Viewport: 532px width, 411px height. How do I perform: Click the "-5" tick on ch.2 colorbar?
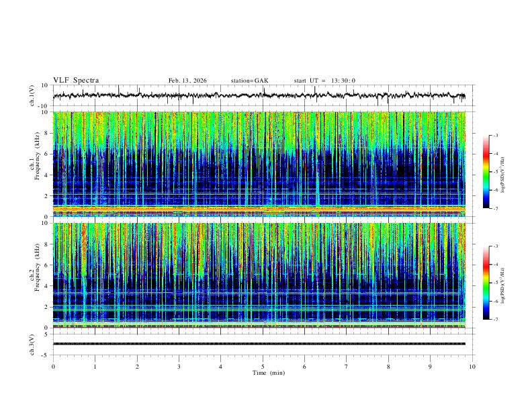(x=495, y=283)
